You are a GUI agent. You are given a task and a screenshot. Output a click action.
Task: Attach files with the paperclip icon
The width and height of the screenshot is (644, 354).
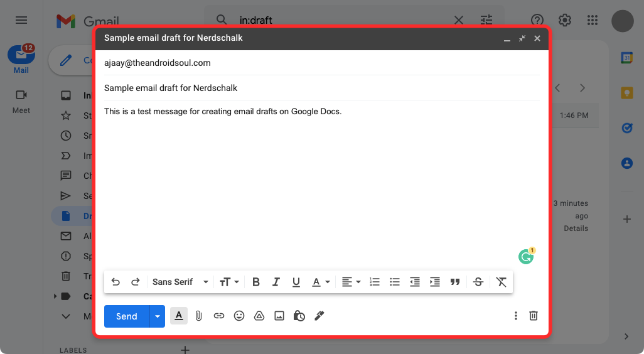(x=199, y=316)
